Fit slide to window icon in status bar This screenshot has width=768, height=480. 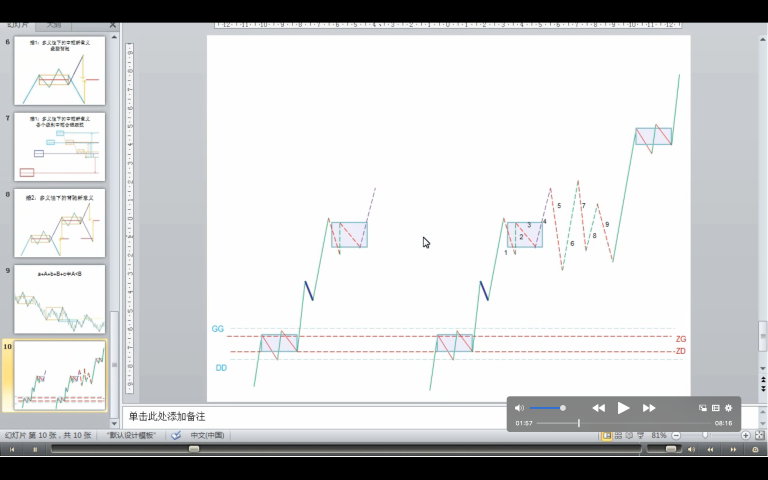click(x=759, y=436)
